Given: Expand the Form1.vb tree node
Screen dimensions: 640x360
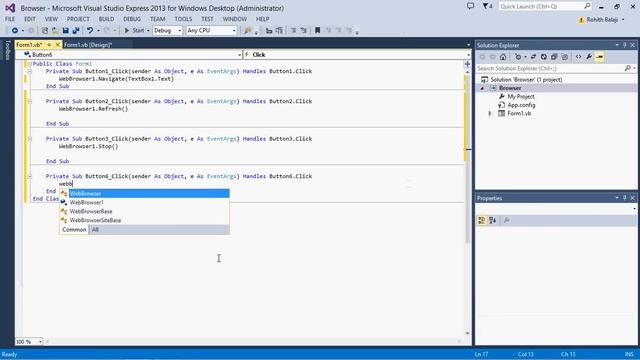Looking at the screenshot, I should (x=490, y=113).
